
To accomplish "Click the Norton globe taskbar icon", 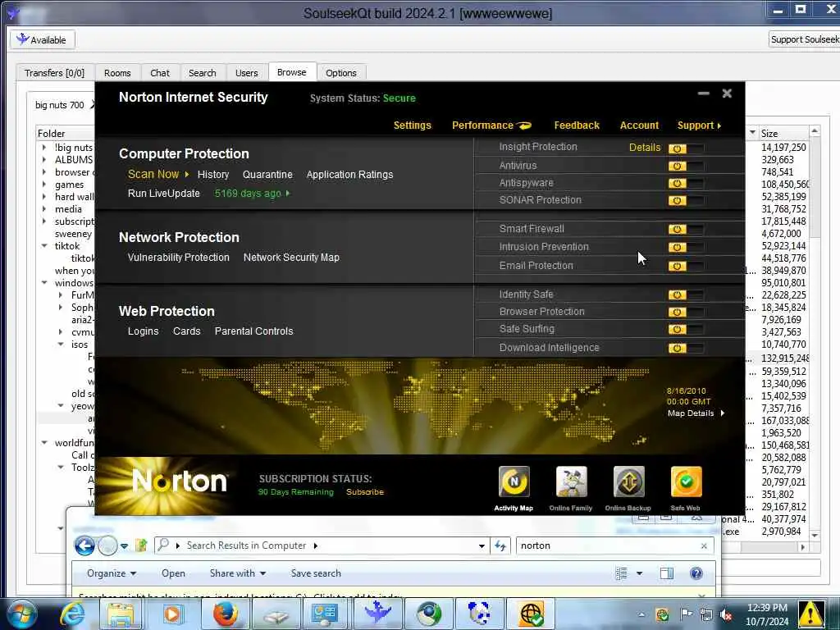I will [x=531, y=614].
